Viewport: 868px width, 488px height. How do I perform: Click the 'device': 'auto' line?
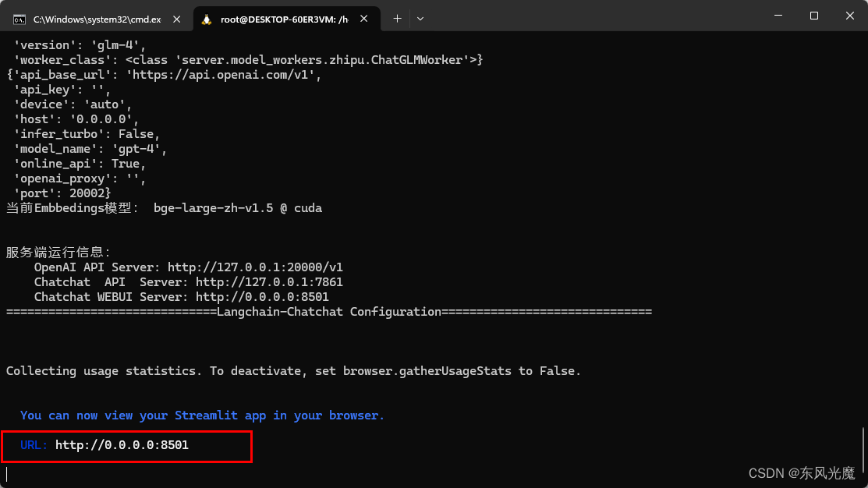[73, 104]
